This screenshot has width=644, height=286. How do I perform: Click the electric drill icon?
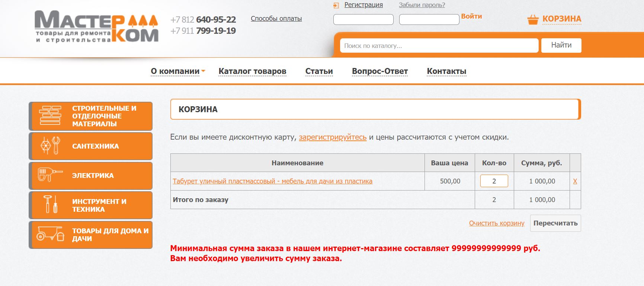tap(49, 175)
